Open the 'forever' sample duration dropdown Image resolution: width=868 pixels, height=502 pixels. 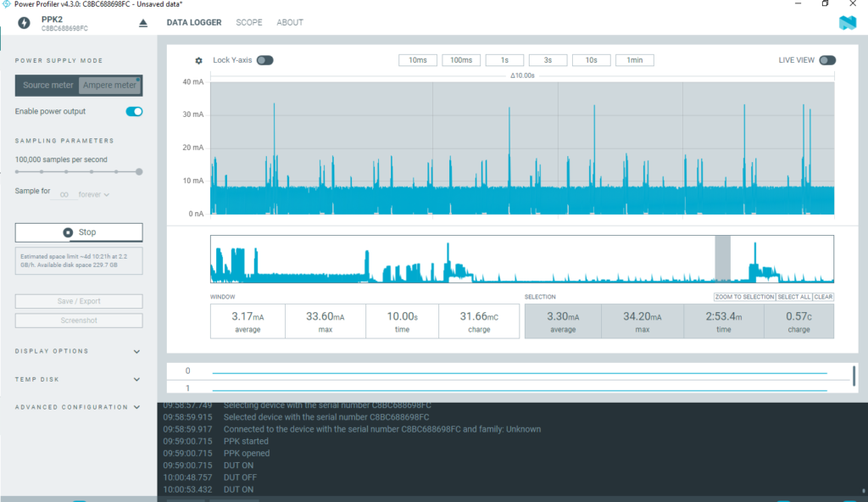tap(93, 194)
